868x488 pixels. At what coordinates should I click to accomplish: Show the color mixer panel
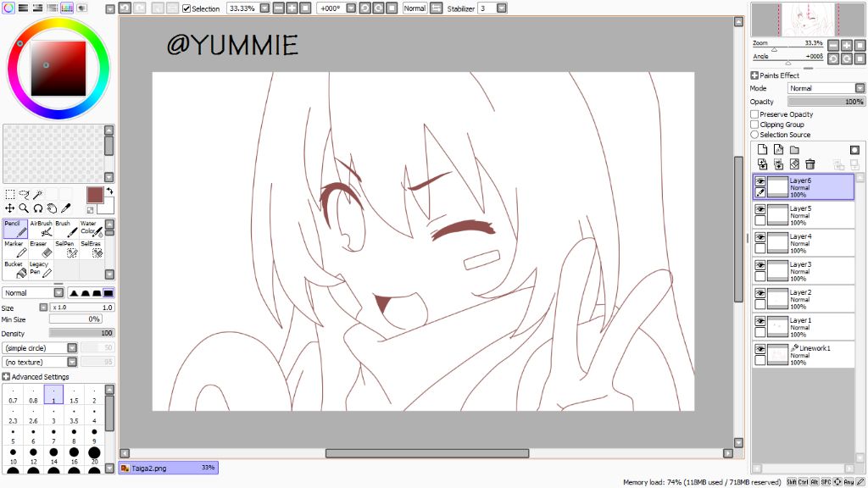click(x=52, y=8)
